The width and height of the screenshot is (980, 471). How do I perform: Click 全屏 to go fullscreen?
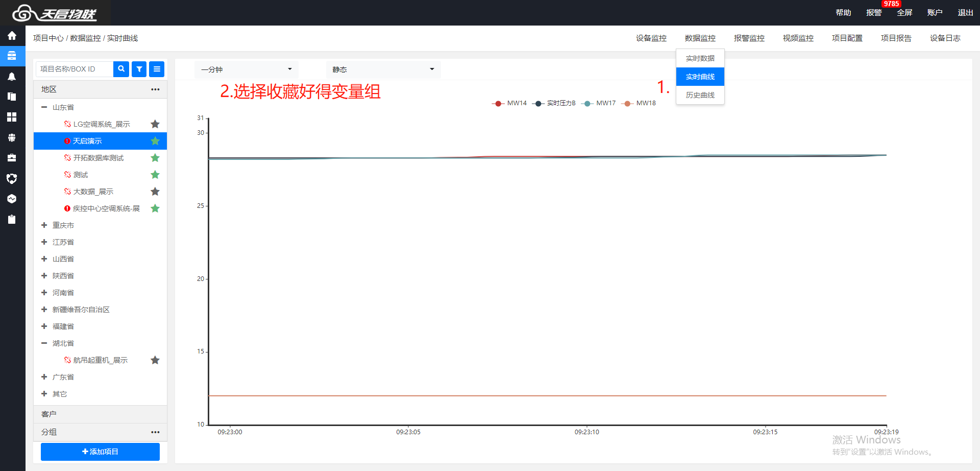(x=904, y=13)
